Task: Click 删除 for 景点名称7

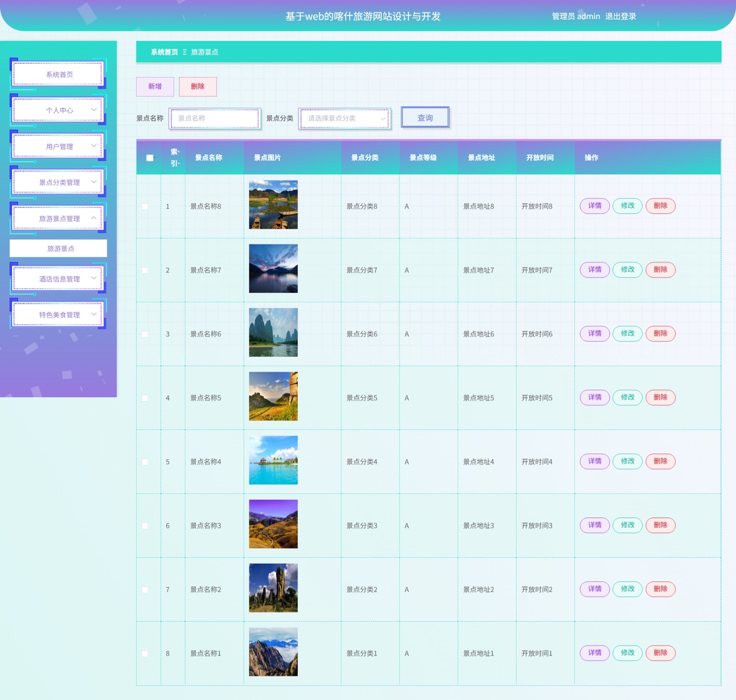Action: (x=660, y=270)
